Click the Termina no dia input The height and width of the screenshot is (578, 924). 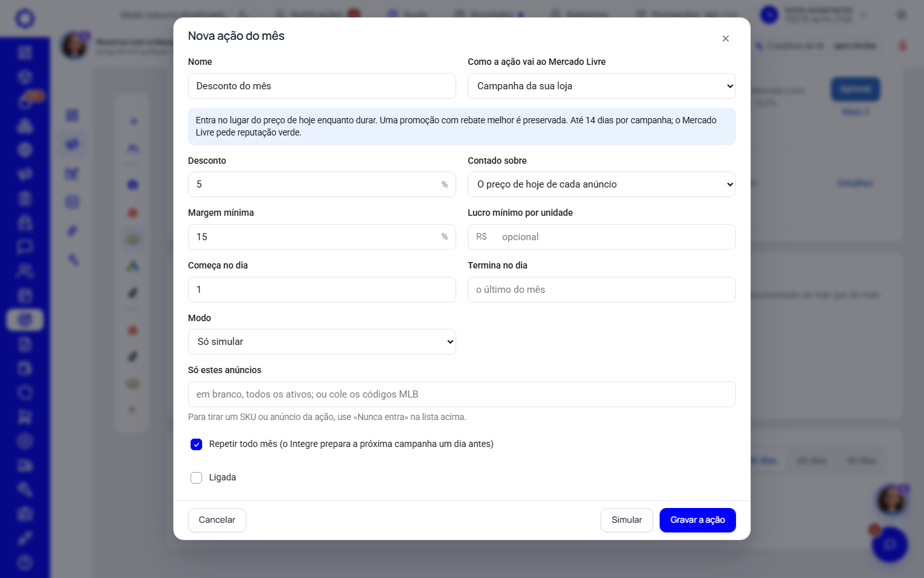coord(602,290)
